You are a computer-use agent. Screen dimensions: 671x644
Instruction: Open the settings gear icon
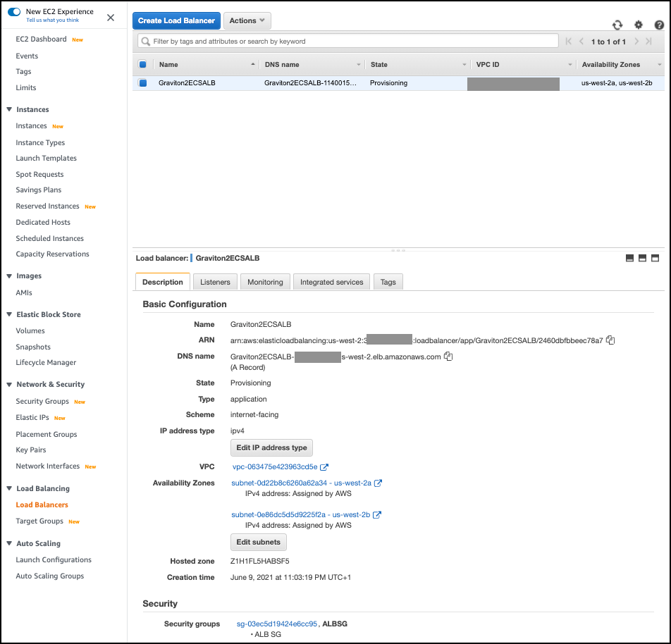tap(638, 25)
